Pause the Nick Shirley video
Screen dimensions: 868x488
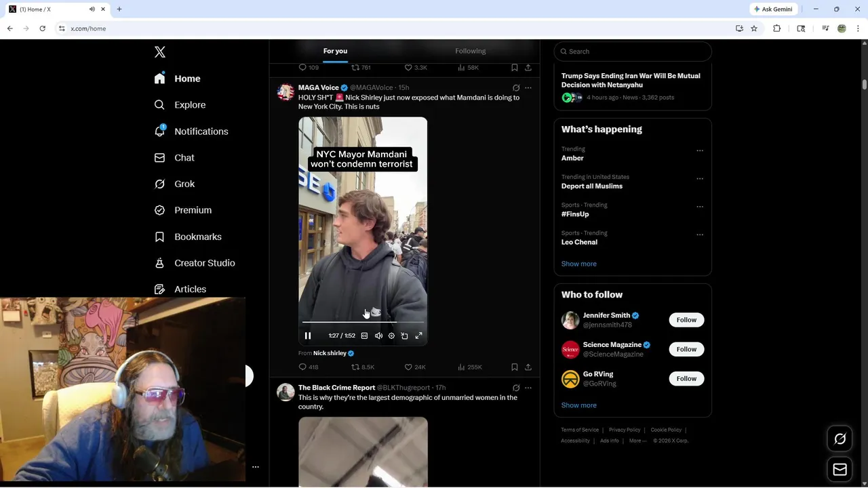coord(308,335)
